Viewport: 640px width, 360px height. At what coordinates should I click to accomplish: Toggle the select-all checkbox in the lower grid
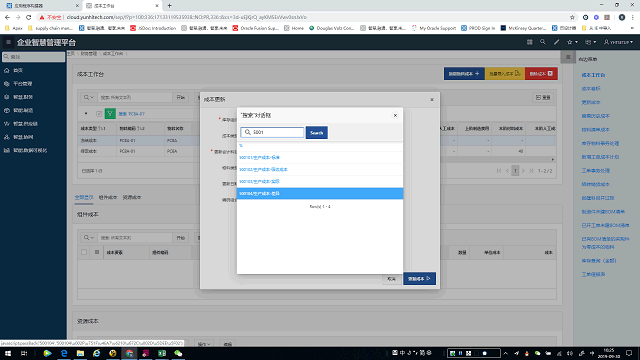tap(84, 252)
